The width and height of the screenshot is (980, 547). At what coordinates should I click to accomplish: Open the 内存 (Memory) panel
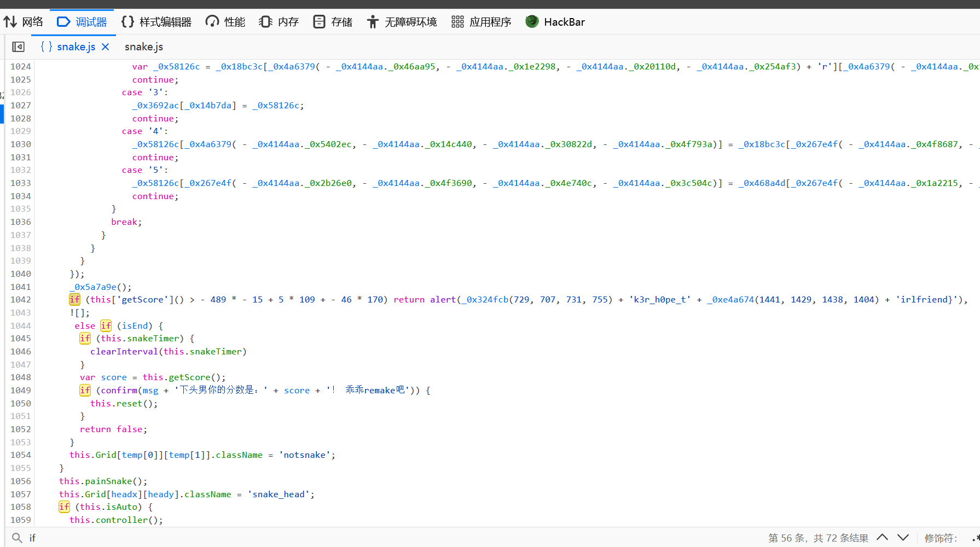[279, 22]
